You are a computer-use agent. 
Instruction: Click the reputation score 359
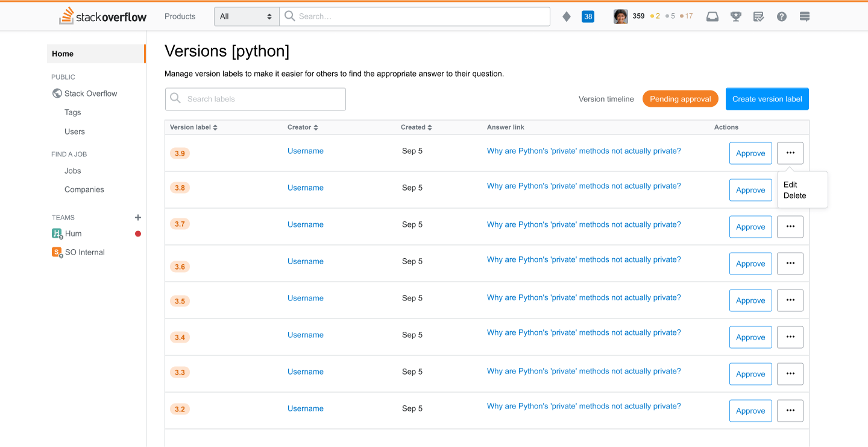638,16
